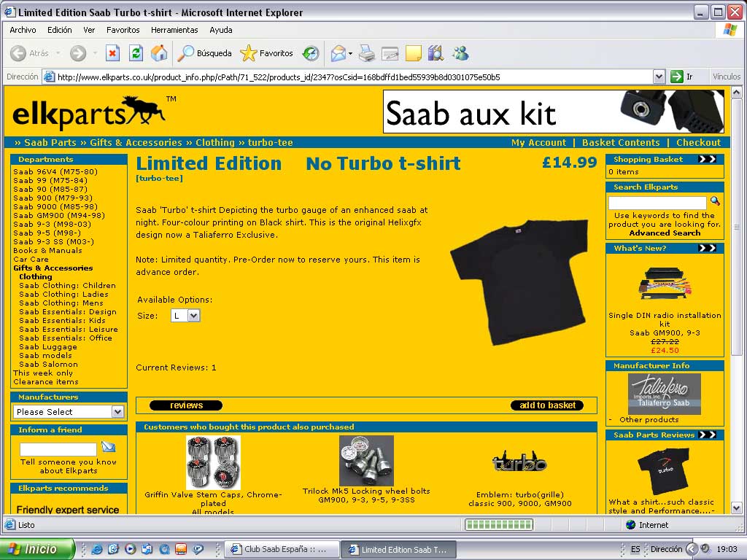Click the Inform a friend email field
The width and height of the screenshot is (747, 560).
[x=58, y=449]
